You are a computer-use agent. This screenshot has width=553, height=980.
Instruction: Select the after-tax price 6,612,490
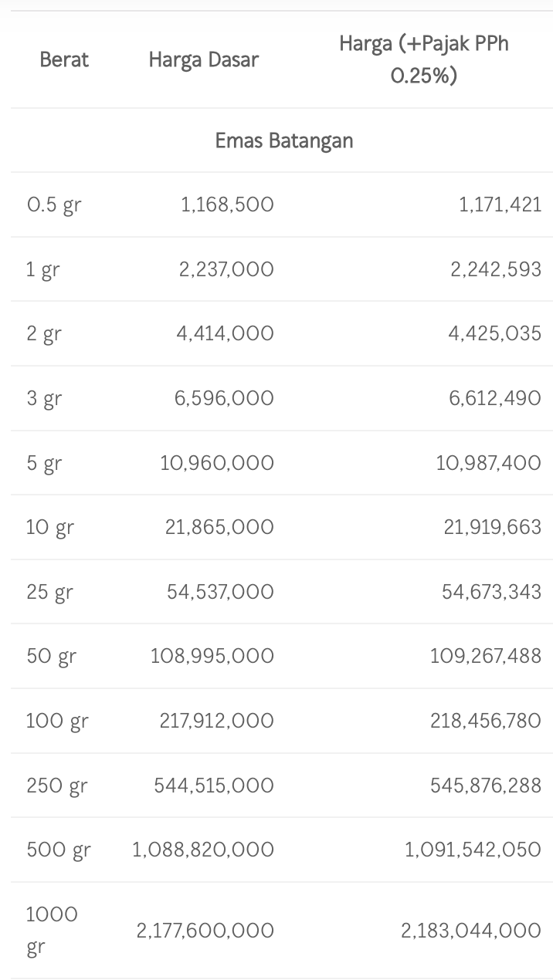pyautogui.click(x=495, y=398)
